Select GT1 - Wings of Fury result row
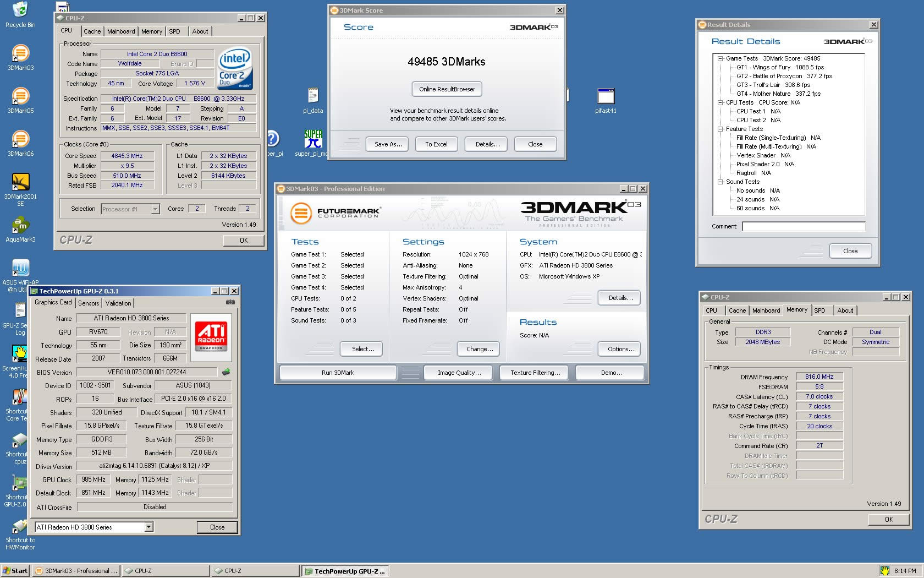This screenshot has width=924, height=578. [x=780, y=67]
